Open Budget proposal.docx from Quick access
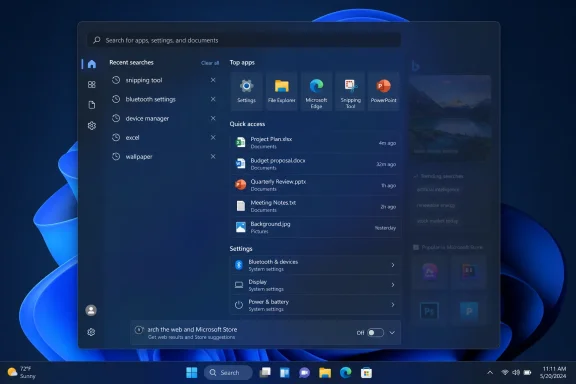This screenshot has height=384, width=576. click(x=315, y=164)
